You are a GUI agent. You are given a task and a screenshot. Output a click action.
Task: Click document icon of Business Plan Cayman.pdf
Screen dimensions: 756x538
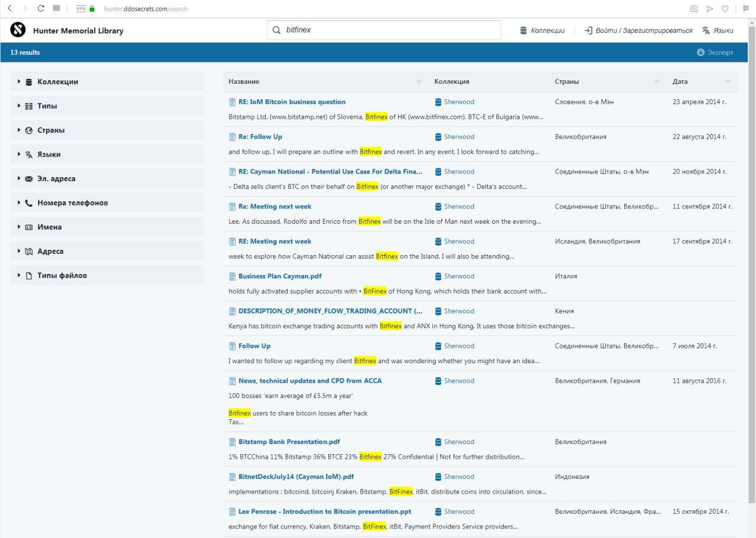[232, 276]
